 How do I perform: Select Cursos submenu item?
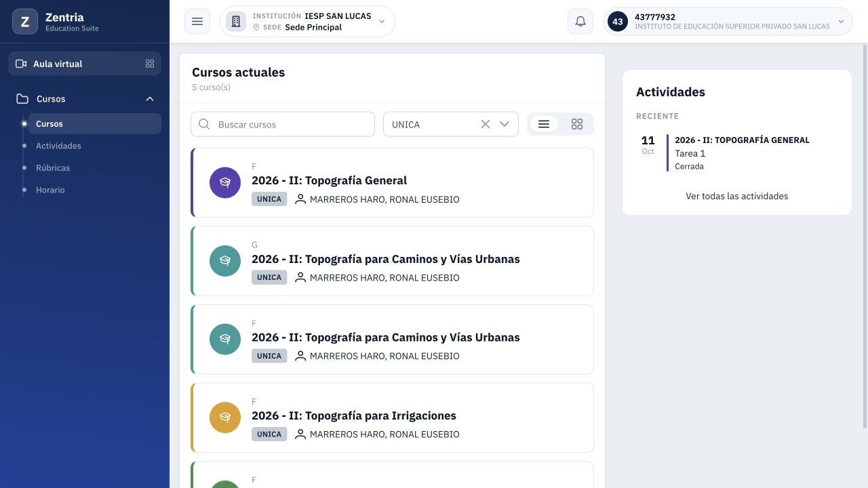coord(94,124)
